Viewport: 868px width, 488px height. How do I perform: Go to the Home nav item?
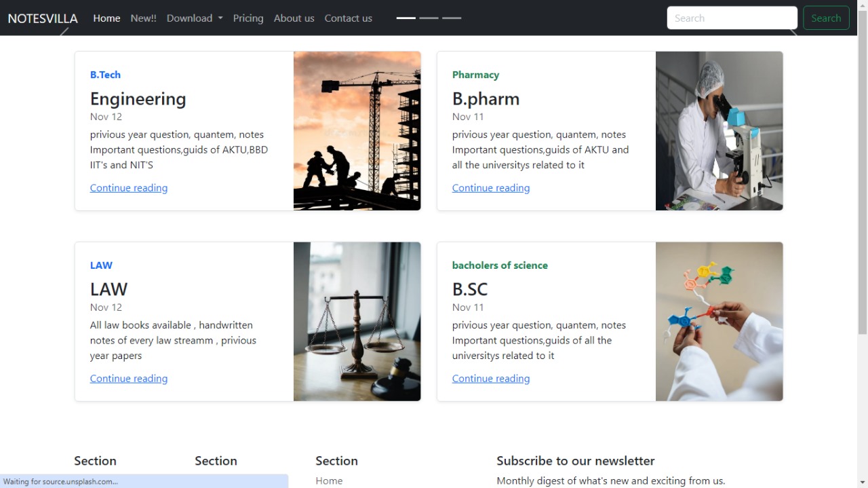coord(106,18)
